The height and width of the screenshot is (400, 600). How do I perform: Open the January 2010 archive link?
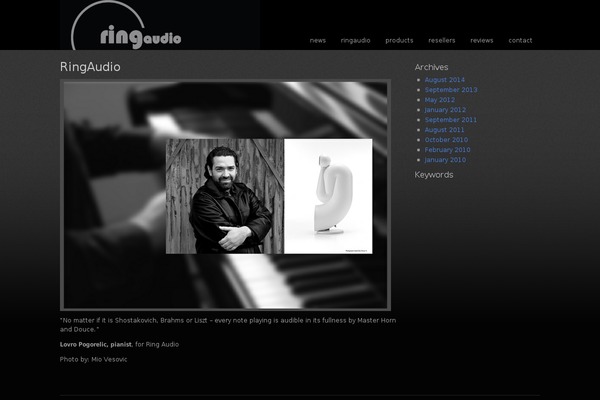[x=445, y=160]
